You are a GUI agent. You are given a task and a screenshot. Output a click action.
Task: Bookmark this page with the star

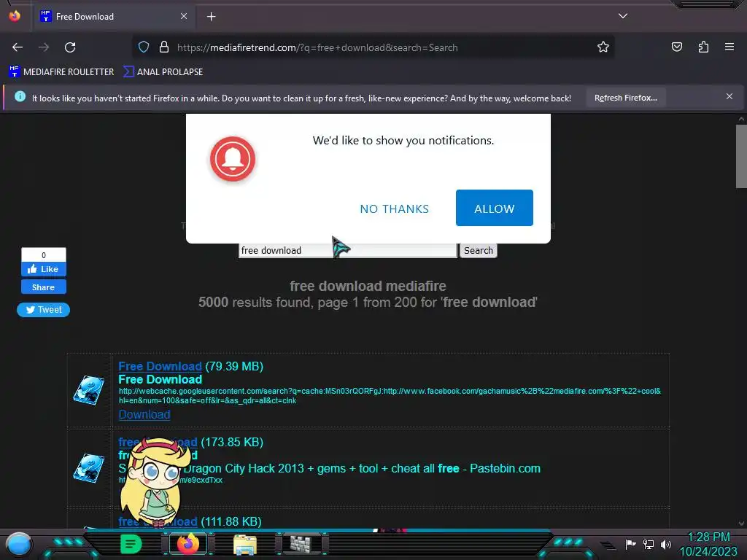[x=603, y=47]
